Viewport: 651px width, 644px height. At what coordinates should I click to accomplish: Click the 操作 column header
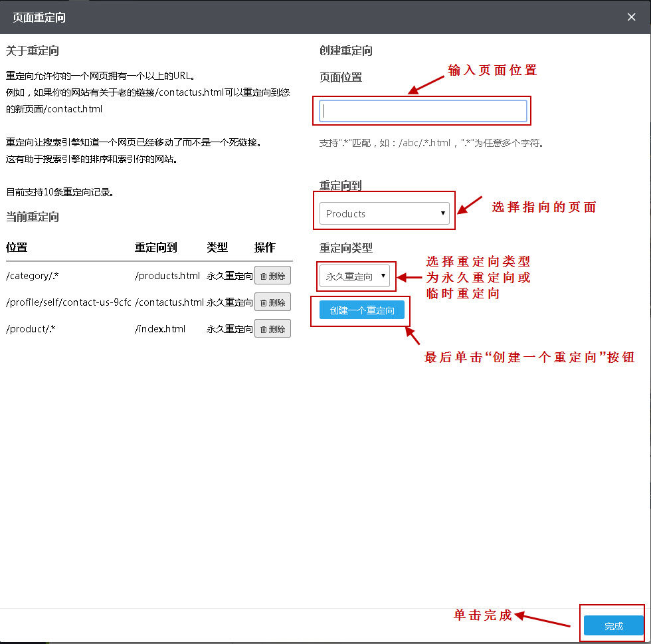[264, 247]
